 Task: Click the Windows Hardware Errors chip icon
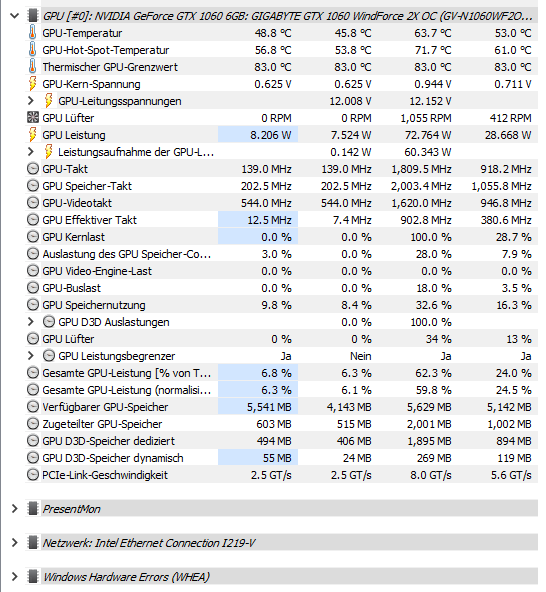[33, 577]
